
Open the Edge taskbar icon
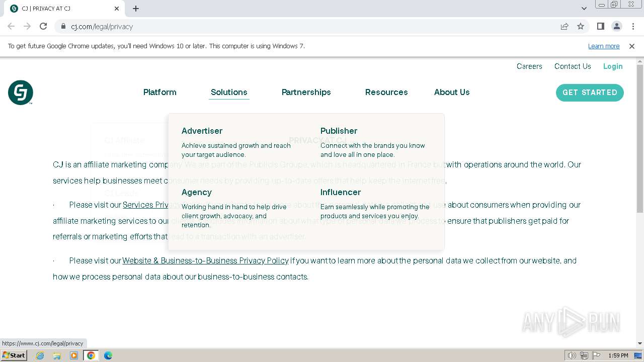[x=108, y=355]
